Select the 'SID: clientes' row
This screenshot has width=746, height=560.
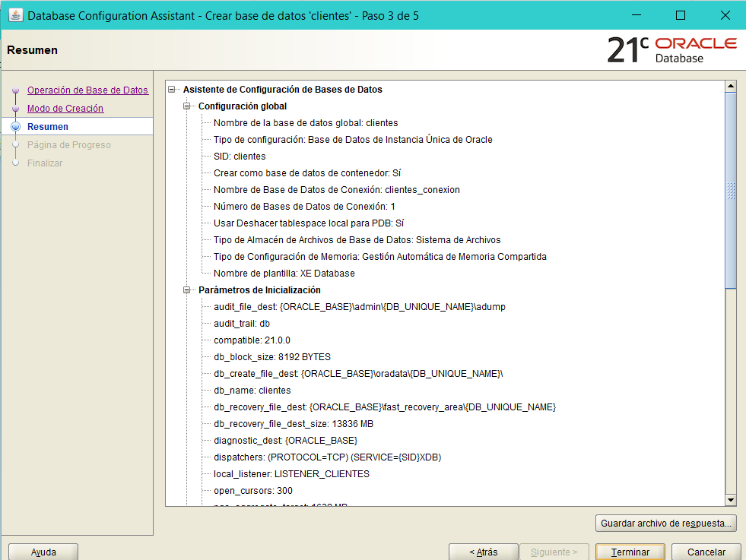coord(240,157)
